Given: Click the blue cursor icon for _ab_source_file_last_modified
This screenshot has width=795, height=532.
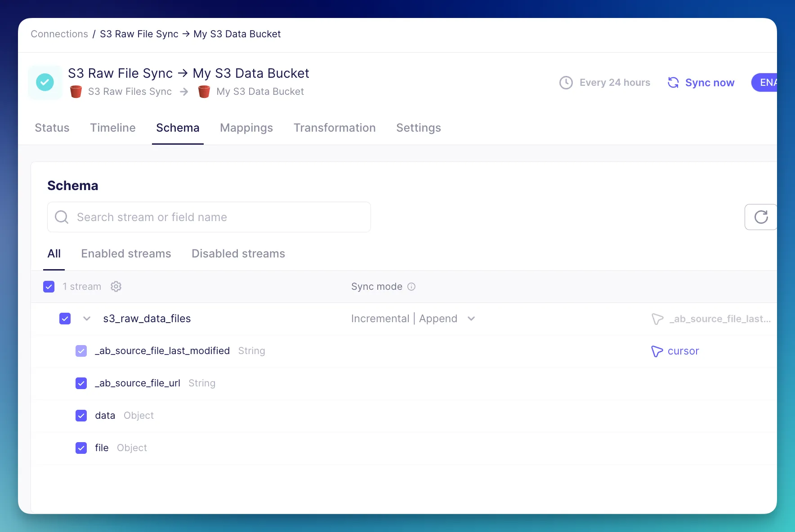Looking at the screenshot, I should click(x=657, y=351).
